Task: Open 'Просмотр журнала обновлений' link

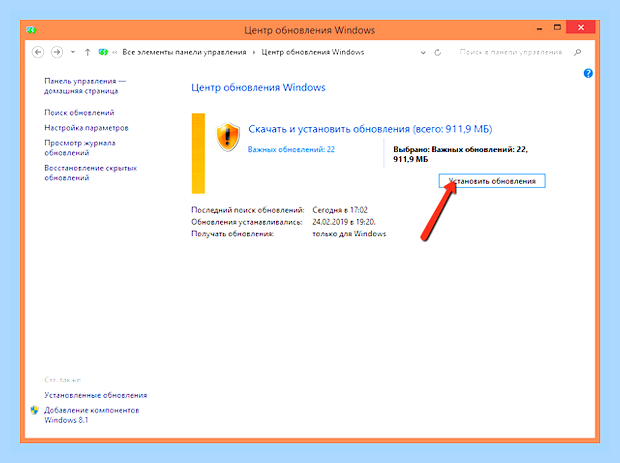Action: click(79, 147)
